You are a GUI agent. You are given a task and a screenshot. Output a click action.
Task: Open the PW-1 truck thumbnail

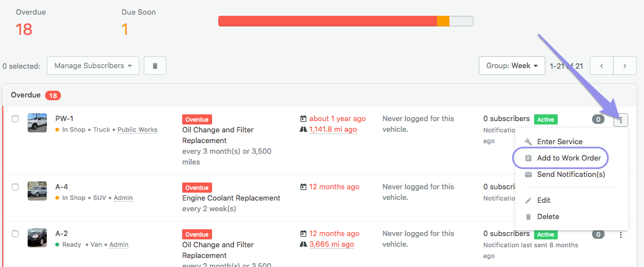click(x=37, y=123)
